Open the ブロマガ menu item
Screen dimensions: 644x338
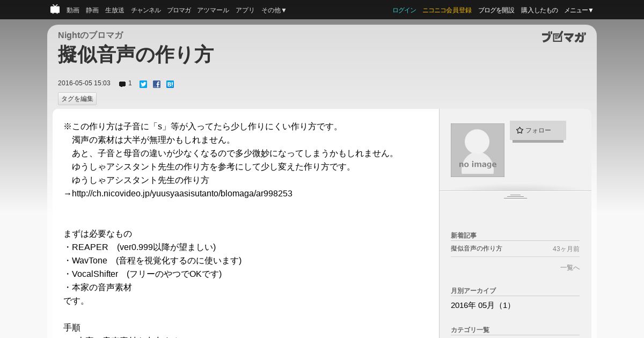tap(179, 10)
